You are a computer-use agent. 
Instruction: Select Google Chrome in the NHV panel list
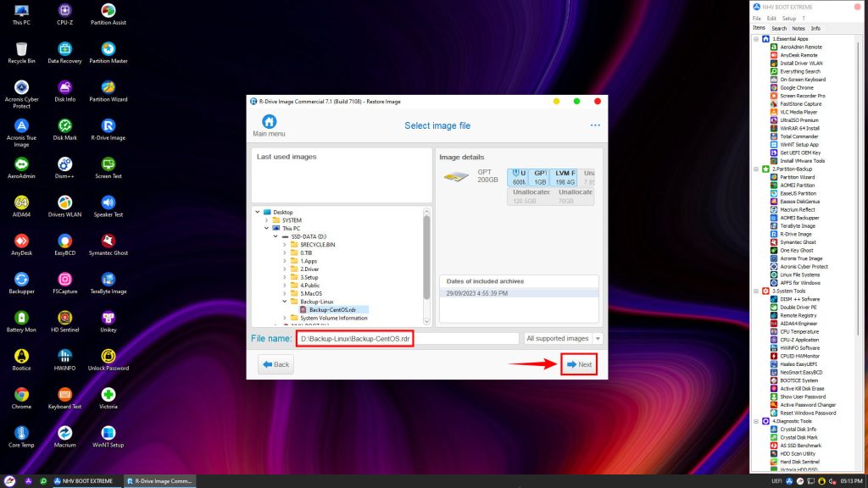[x=797, y=87]
